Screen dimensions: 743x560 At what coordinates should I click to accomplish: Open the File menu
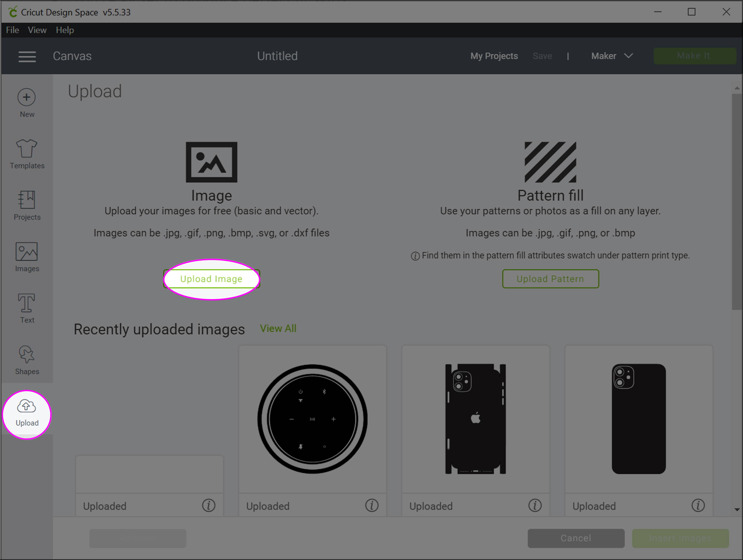point(12,30)
